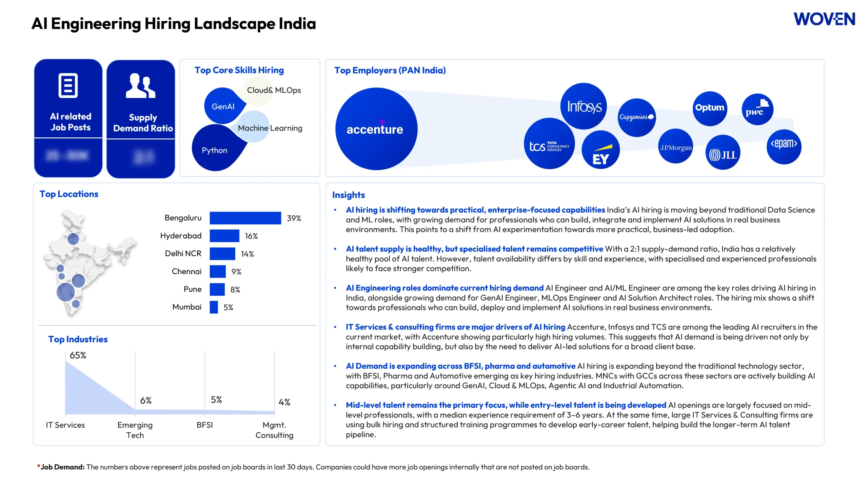Click the WOVEN logo
Image resolution: width=868 pixels, height=488 pixels.
824,19
